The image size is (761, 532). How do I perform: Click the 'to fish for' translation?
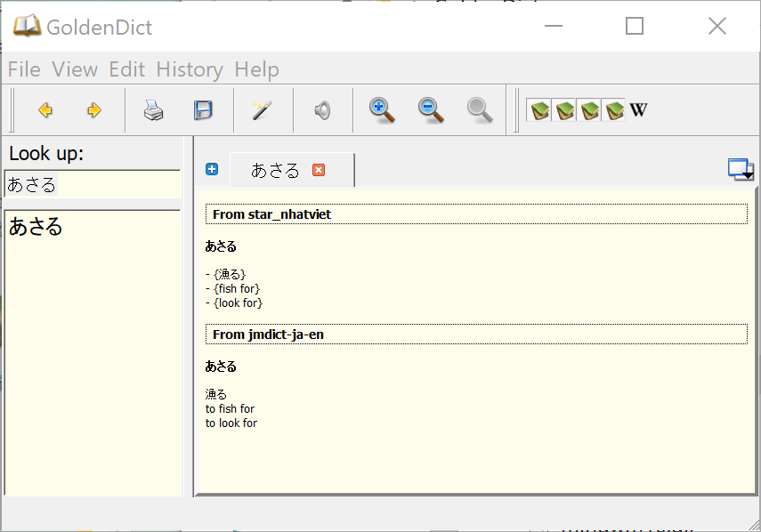[x=230, y=409]
